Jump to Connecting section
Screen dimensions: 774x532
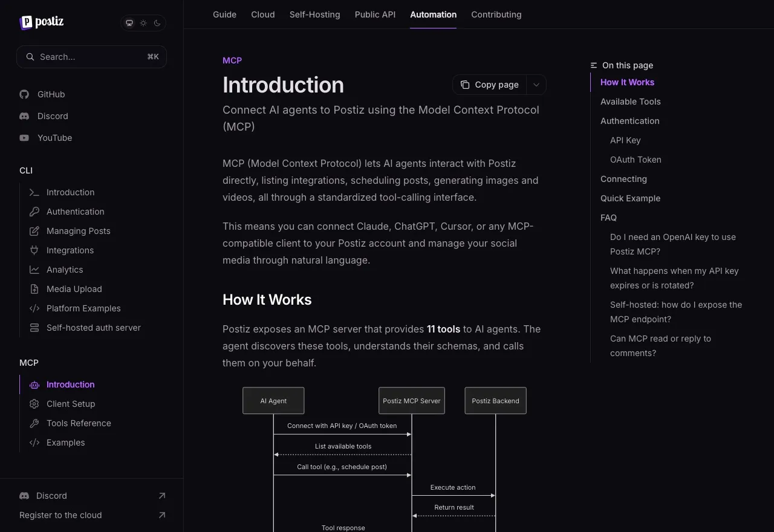pos(623,179)
